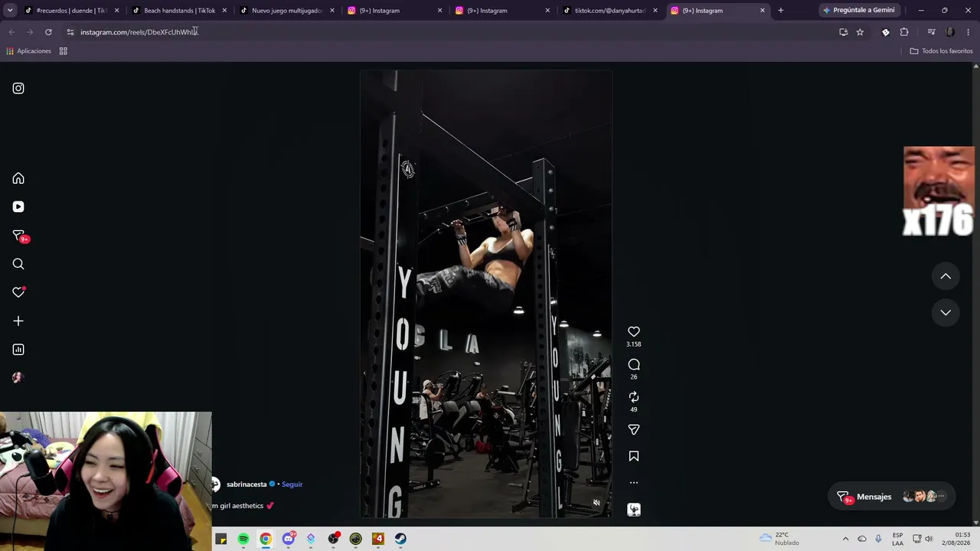Bookmark this page with the star icon
The height and width of the screenshot is (551, 980).
(860, 32)
